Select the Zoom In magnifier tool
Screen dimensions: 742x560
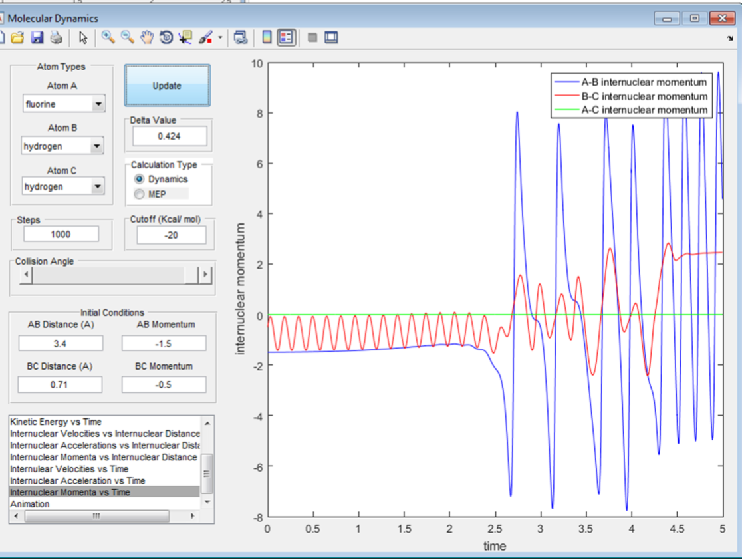(x=108, y=38)
